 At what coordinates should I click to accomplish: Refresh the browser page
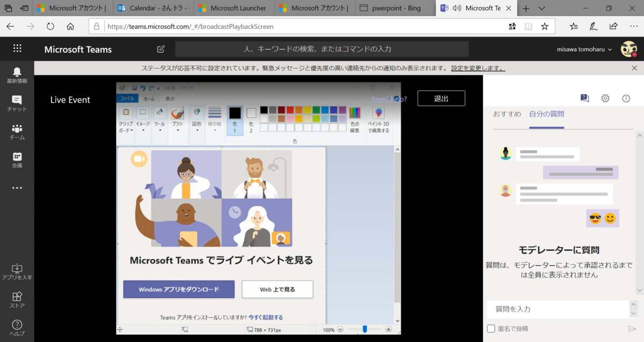coord(50,26)
